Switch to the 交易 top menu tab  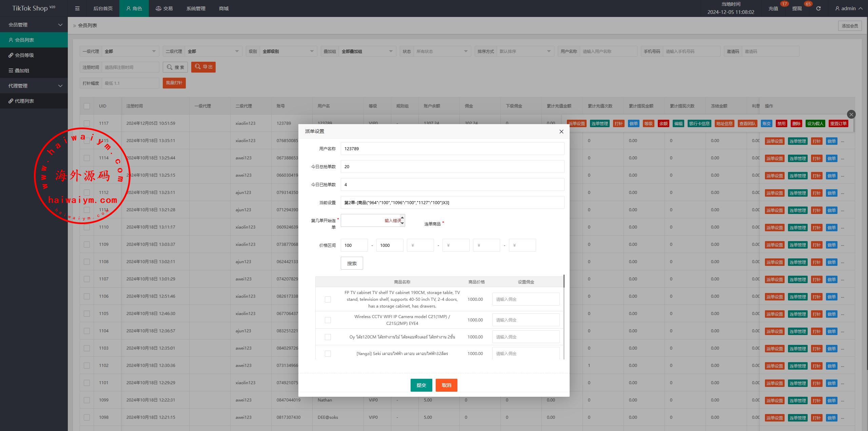coord(164,8)
